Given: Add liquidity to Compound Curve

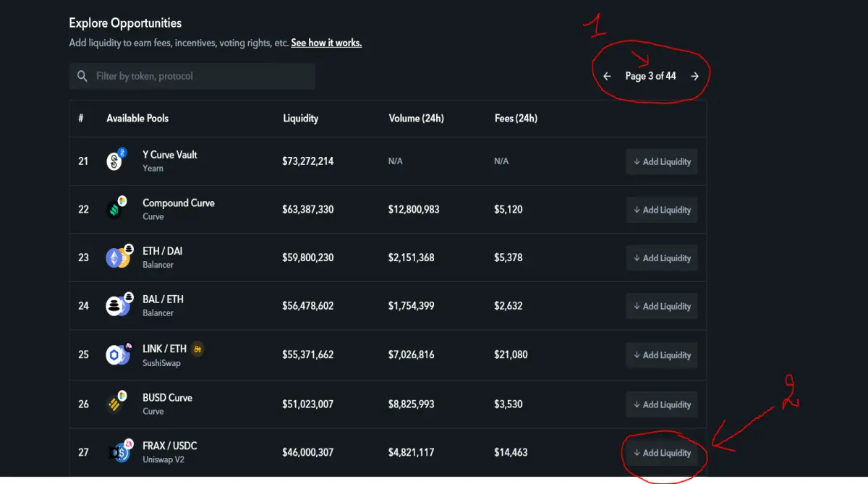Looking at the screenshot, I should [661, 210].
